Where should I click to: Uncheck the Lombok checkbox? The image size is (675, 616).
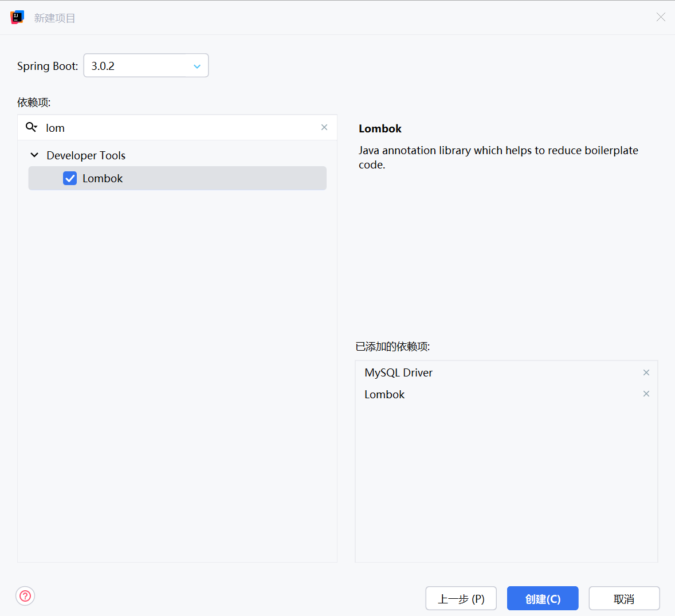tap(70, 178)
